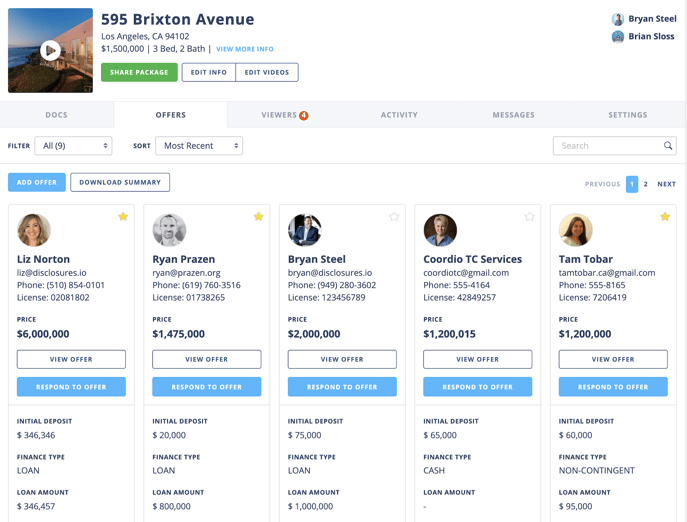The width and height of the screenshot is (687, 522).
Task: Click the Edit Info button
Action: click(x=209, y=72)
